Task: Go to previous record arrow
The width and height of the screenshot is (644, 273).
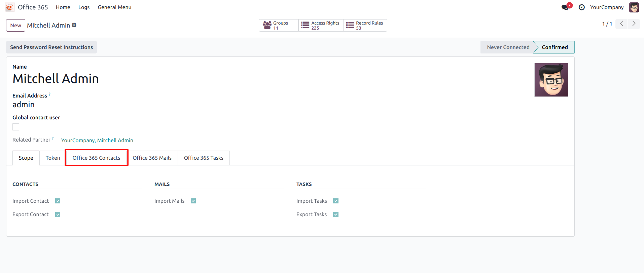Action: [621, 24]
